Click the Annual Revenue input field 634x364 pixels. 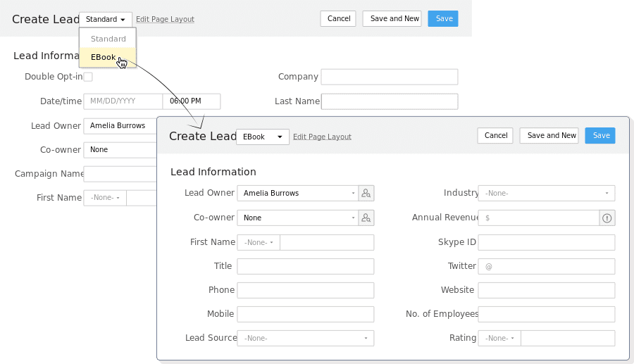pyautogui.click(x=539, y=218)
